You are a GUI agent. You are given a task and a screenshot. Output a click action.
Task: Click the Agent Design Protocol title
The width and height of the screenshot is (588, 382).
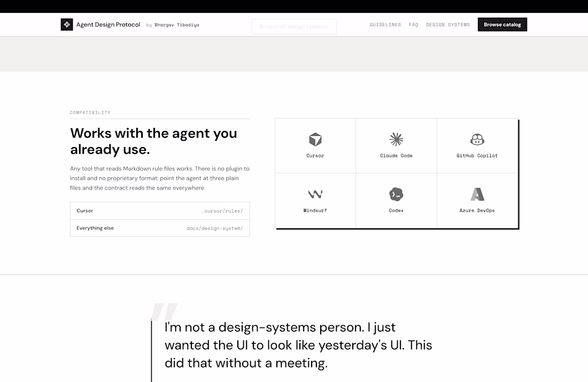(108, 25)
